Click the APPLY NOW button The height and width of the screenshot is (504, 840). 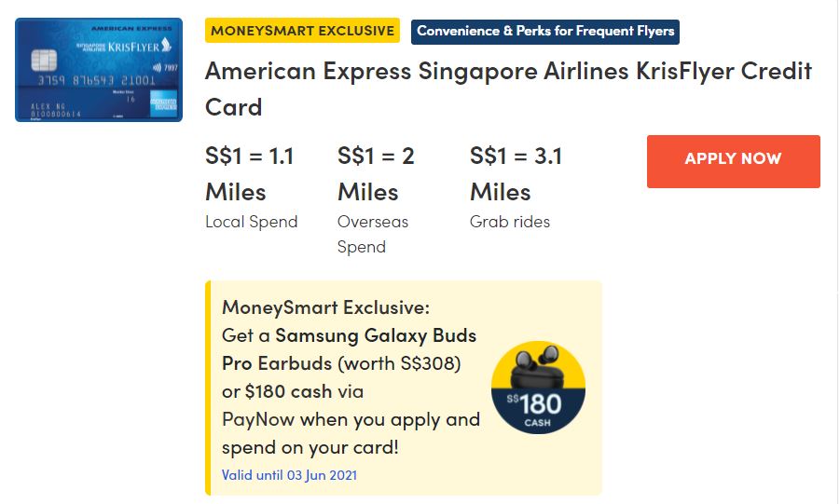(x=733, y=161)
